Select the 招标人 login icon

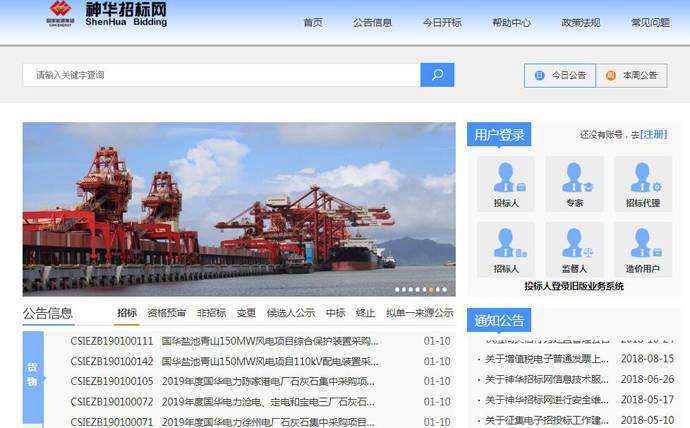[x=506, y=249]
